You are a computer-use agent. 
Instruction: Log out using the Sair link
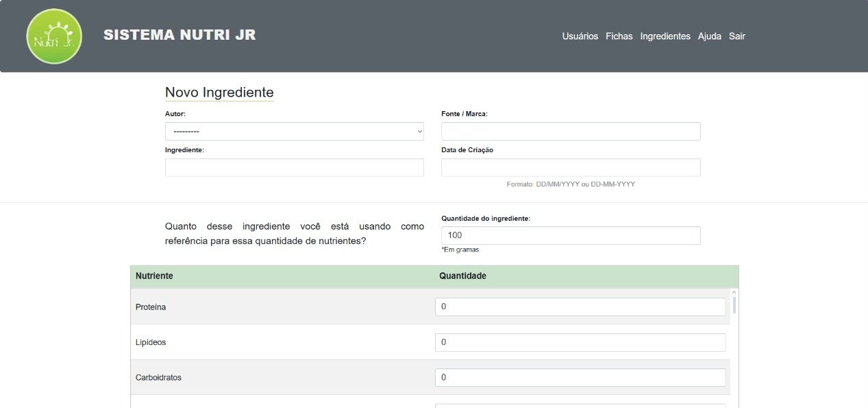(736, 36)
